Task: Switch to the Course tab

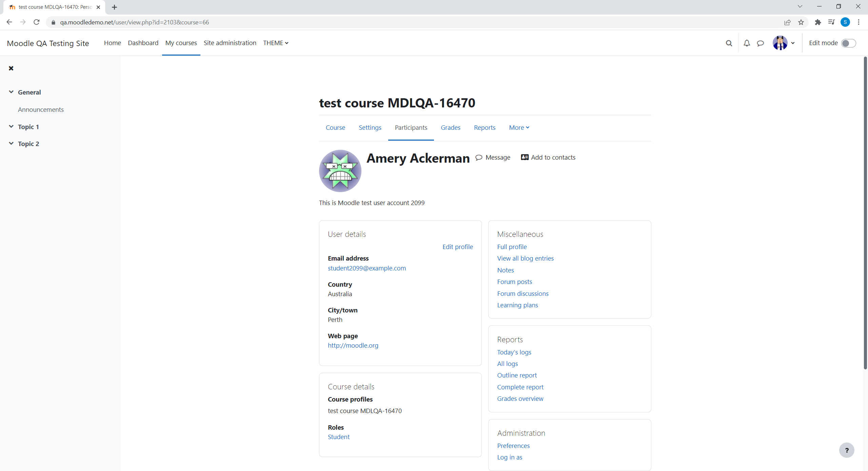Action: coord(335,127)
